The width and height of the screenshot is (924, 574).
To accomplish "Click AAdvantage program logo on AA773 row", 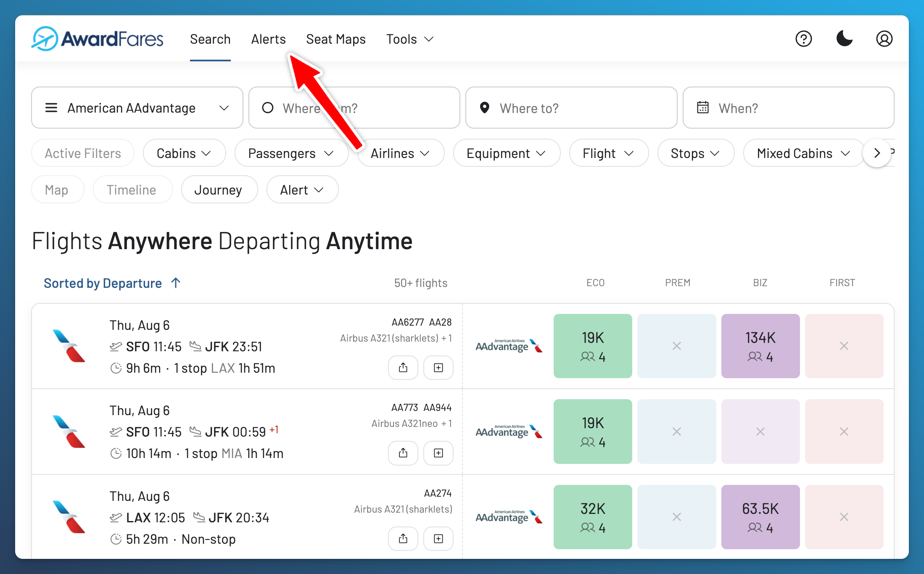I will click(x=509, y=432).
